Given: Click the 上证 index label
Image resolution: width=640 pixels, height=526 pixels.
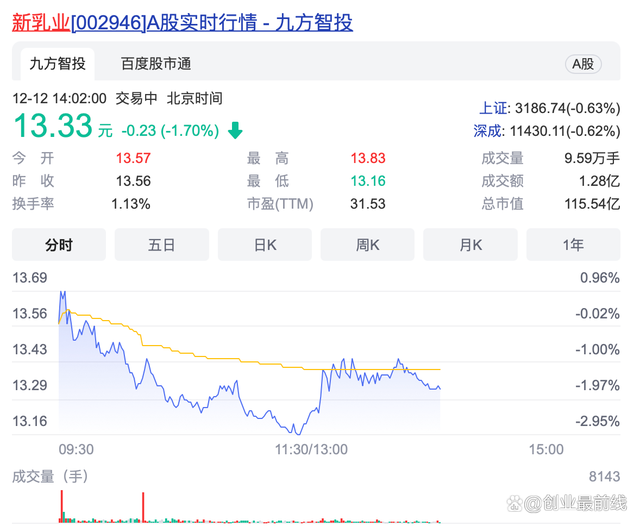Looking at the screenshot, I should pos(493,108).
